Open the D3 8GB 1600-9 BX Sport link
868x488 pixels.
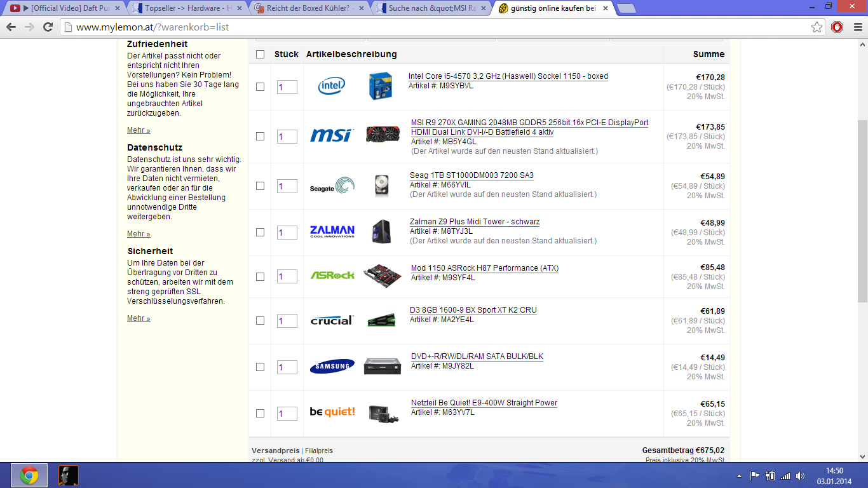point(473,310)
